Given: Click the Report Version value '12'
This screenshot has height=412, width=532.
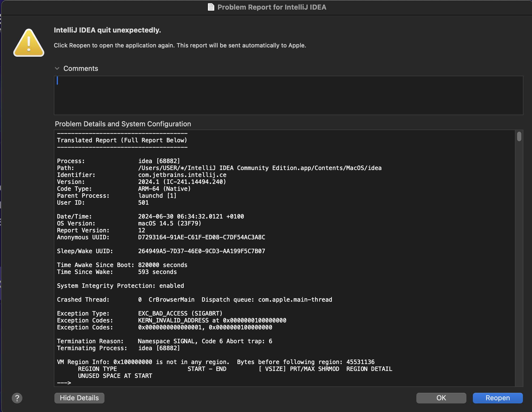Looking at the screenshot, I should click(142, 230).
